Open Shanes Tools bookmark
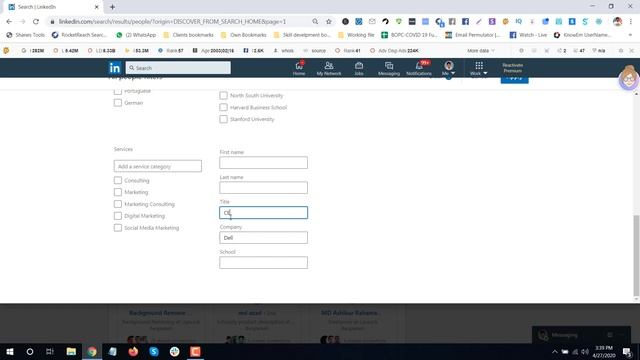Image resolution: width=640 pixels, height=360 pixels. 25,35
